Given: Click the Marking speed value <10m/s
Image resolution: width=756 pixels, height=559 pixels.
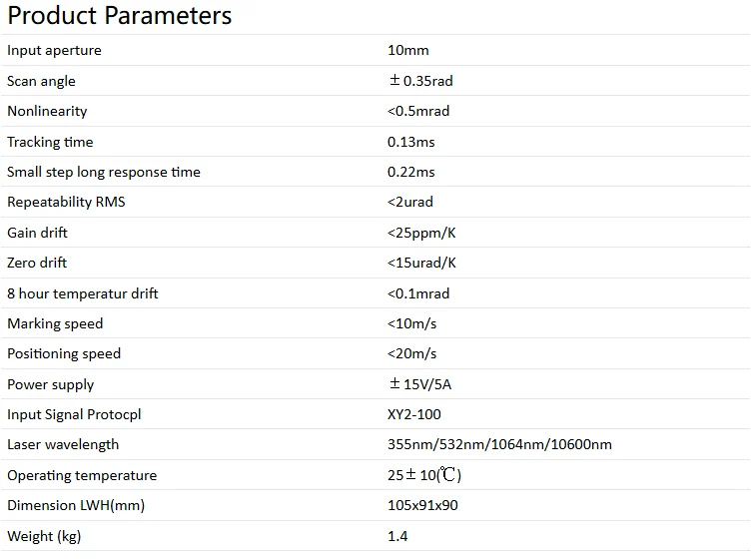Looking at the screenshot, I should click(411, 323).
